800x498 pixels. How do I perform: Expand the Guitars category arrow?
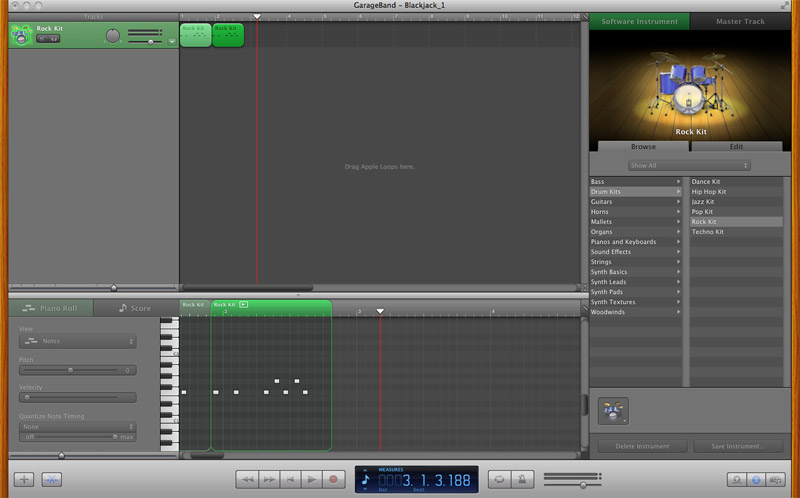click(679, 202)
